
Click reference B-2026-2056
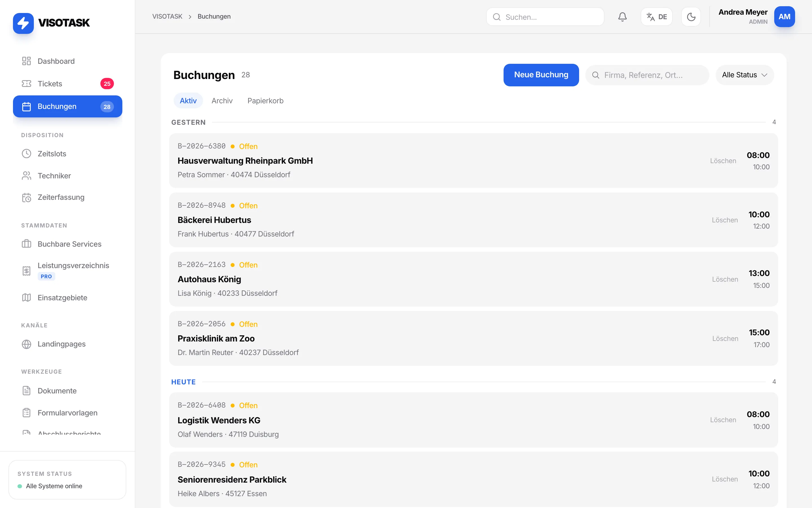point(202,324)
